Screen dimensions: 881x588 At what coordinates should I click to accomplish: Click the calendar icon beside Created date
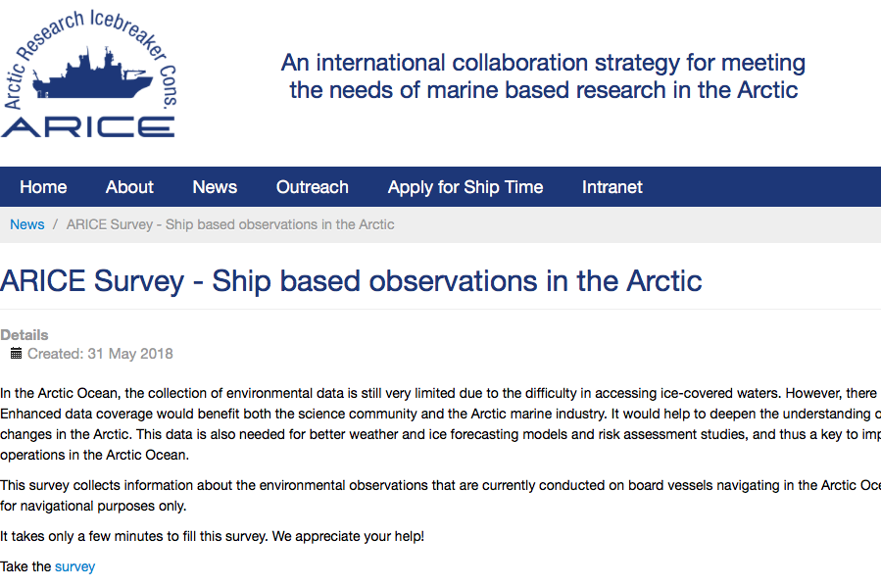17,353
